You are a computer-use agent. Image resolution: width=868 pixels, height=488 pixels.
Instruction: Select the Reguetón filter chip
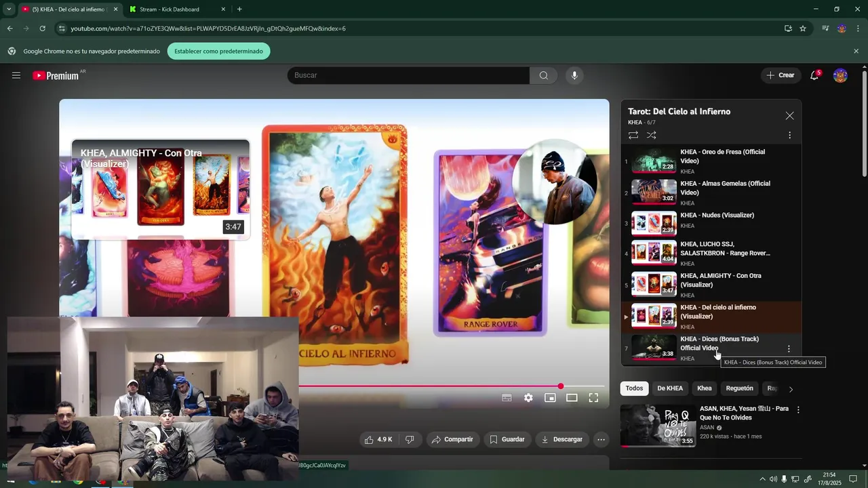click(739, 388)
